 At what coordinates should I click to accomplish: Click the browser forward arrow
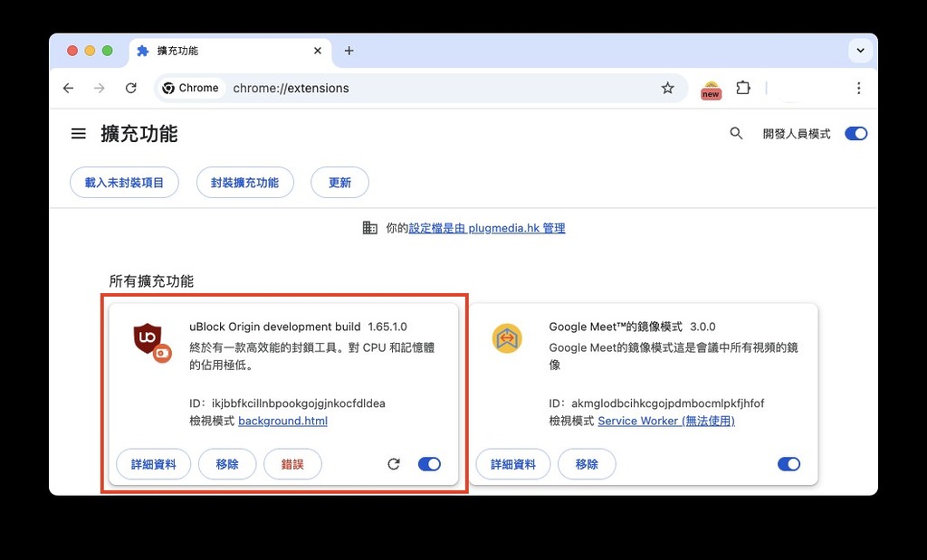click(x=100, y=88)
